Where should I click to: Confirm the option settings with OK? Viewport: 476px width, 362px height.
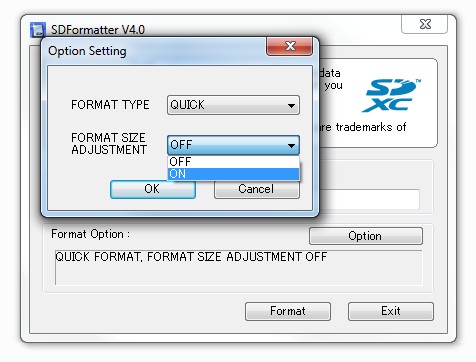pyautogui.click(x=153, y=189)
